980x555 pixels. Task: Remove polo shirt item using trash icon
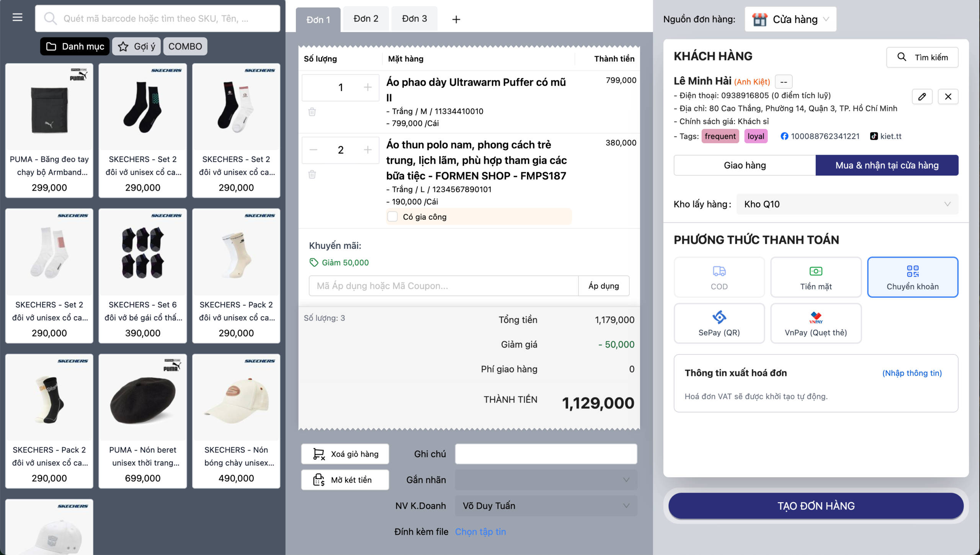tap(312, 175)
